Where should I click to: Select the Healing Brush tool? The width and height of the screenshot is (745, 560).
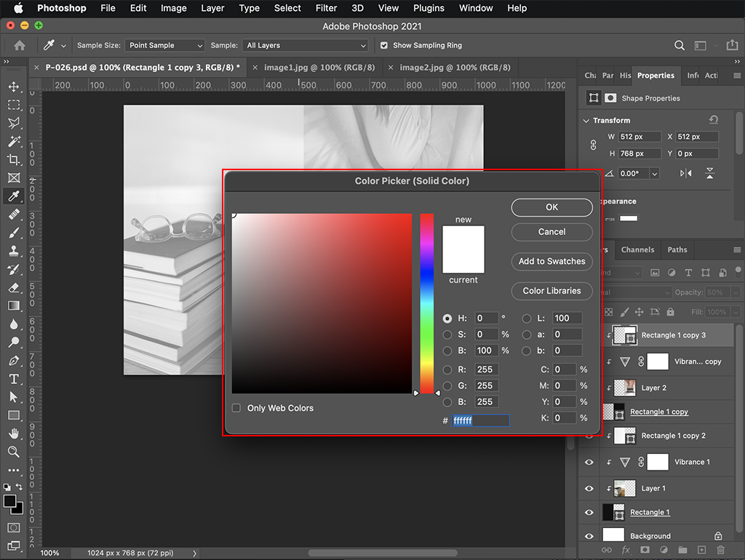point(14,215)
